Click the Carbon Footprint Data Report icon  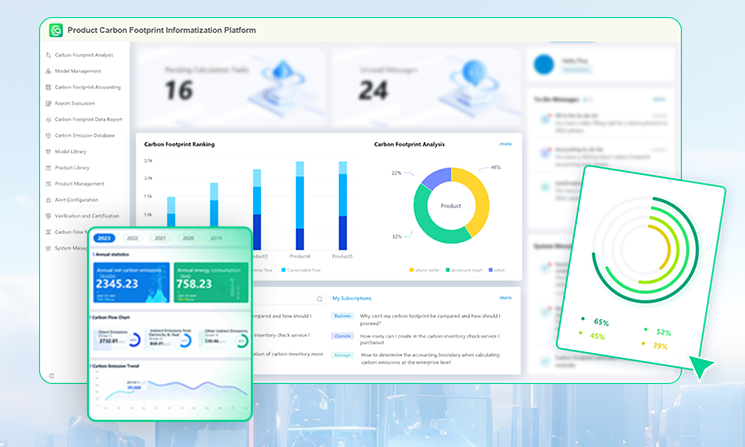pos(48,120)
